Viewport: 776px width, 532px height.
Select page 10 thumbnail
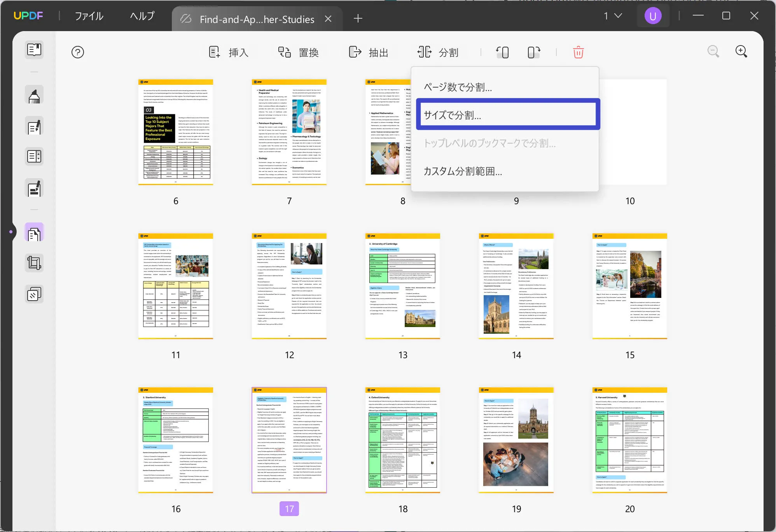(x=633, y=132)
